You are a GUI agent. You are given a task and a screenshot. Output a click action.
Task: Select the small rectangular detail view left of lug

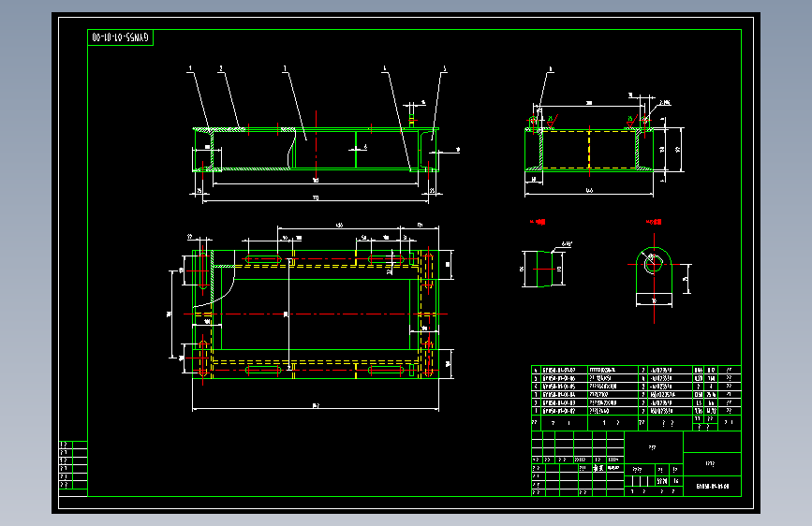[x=542, y=269]
